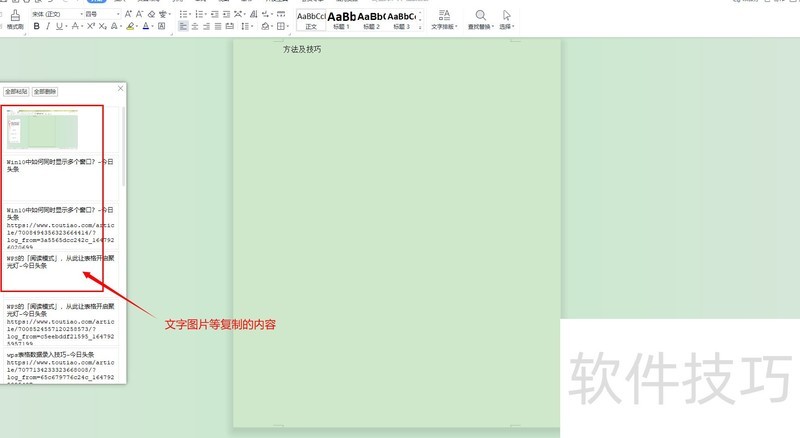Expand highlight color dropdown arrow

pyautogui.click(x=137, y=27)
